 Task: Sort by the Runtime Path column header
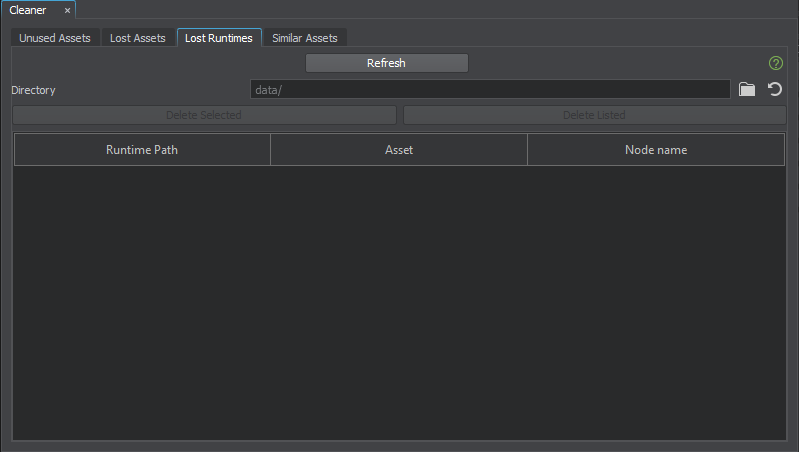pos(142,150)
